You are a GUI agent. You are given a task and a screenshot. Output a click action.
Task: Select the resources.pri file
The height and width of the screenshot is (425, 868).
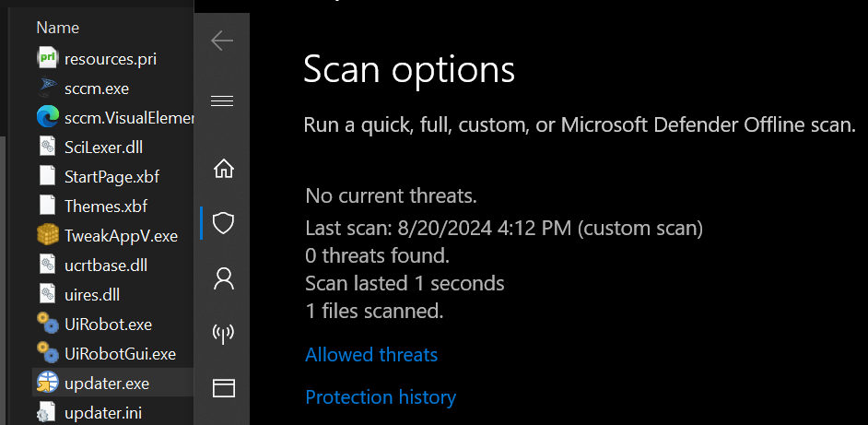point(110,59)
